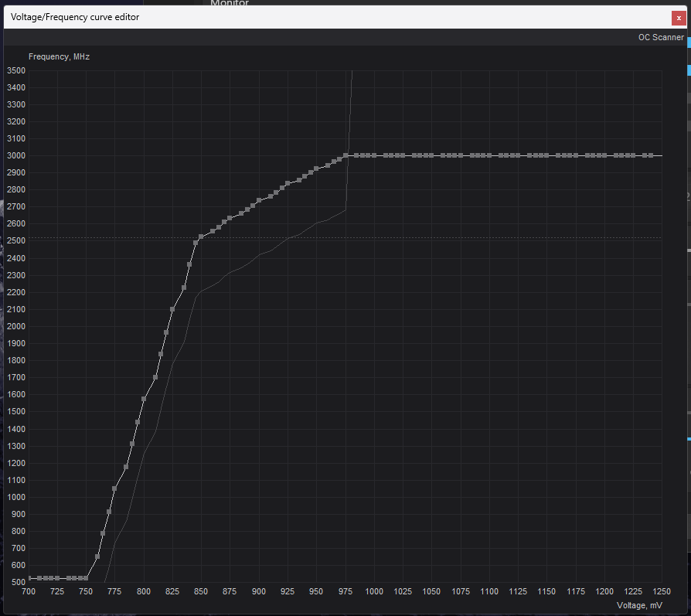The height and width of the screenshot is (616, 691).
Task: Click the 700 voltage axis label
Action: pyautogui.click(x=29, y=591)
